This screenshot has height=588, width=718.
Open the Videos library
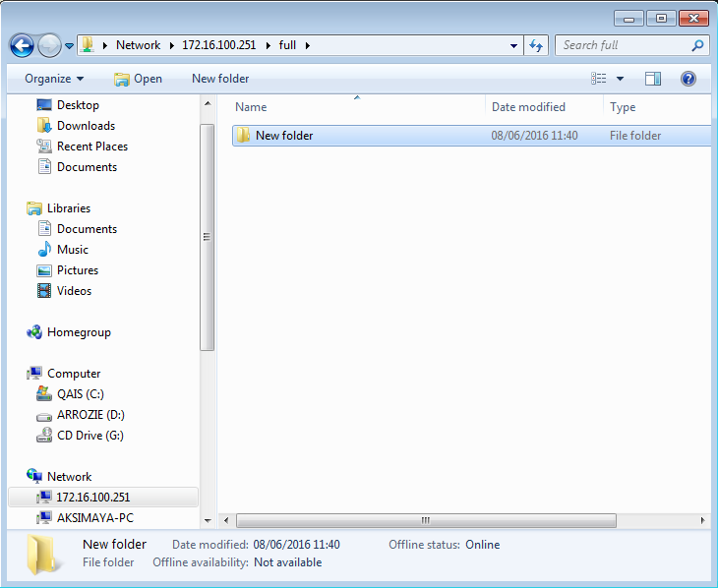click(74, 290)
